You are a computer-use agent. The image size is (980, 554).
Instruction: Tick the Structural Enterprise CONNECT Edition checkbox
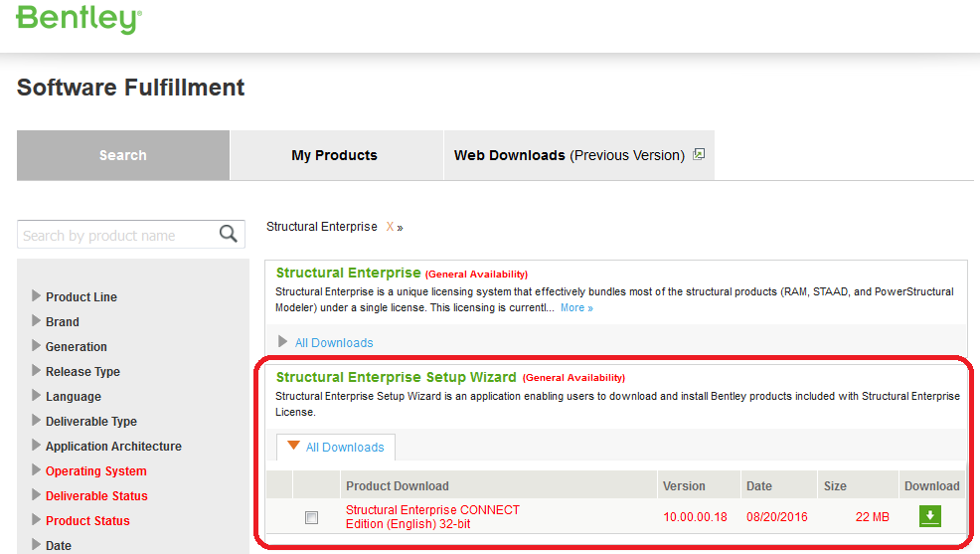tap(311, 517)
